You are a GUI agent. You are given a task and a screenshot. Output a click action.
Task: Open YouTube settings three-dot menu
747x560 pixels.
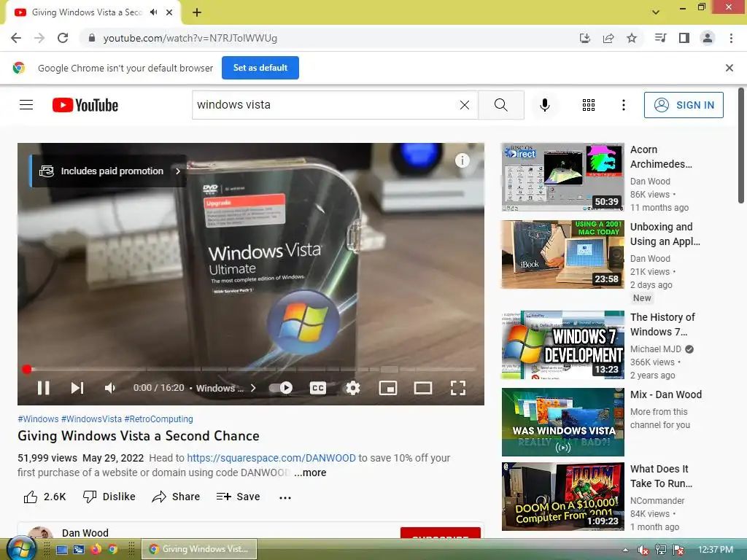[623, 105]
